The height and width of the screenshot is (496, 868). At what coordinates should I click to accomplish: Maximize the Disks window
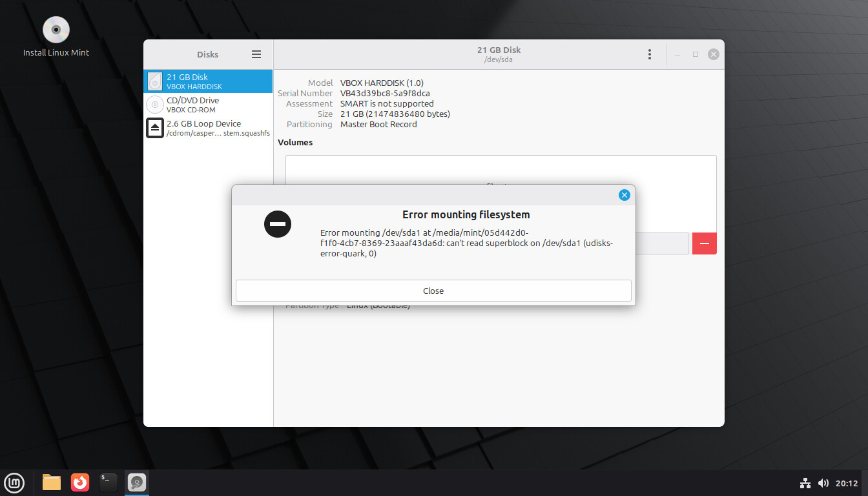coord(696,55)
